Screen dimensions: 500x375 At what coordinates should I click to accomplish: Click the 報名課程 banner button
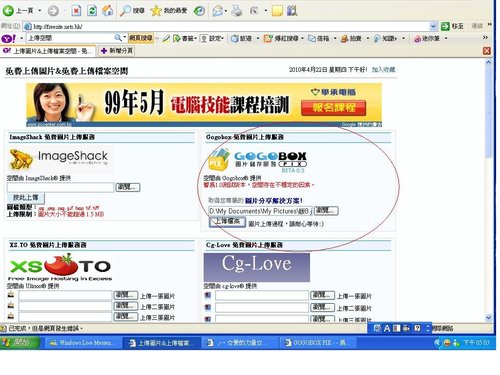(333, 108)
